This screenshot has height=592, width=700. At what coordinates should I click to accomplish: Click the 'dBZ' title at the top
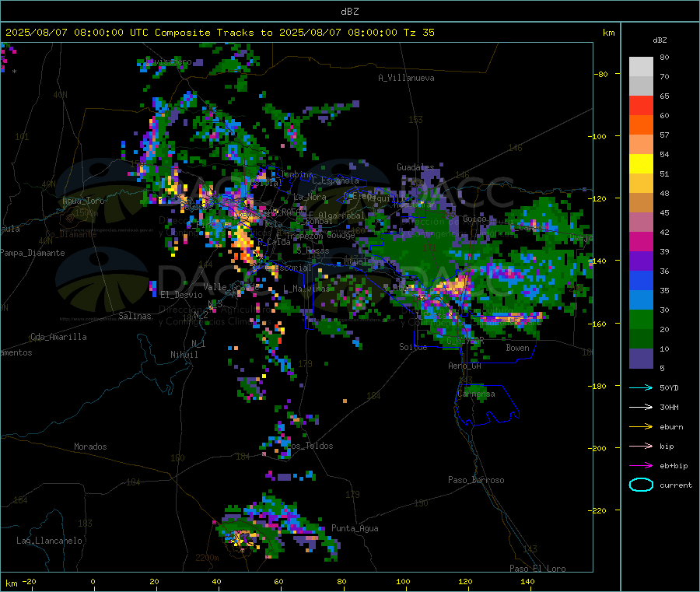click(x=349, y=12)
